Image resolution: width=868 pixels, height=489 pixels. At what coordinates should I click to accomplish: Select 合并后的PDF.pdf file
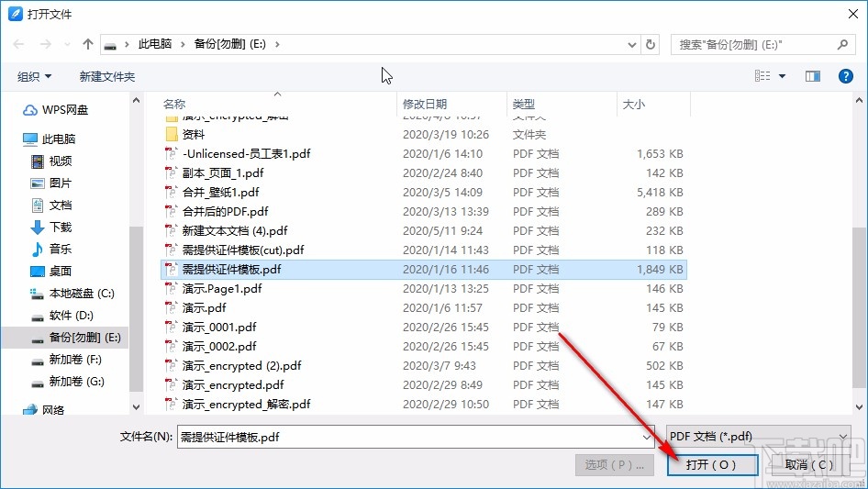point(424,212)
